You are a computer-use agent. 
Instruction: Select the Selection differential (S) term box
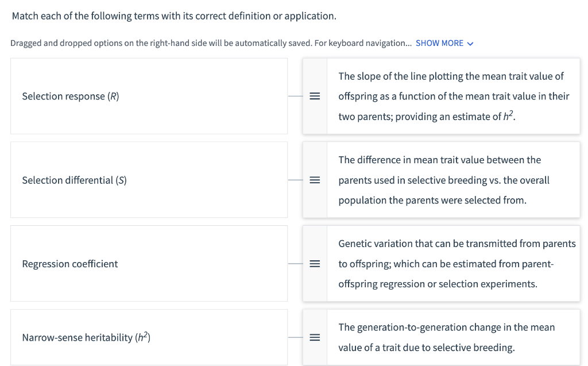[x=149, y=180]
